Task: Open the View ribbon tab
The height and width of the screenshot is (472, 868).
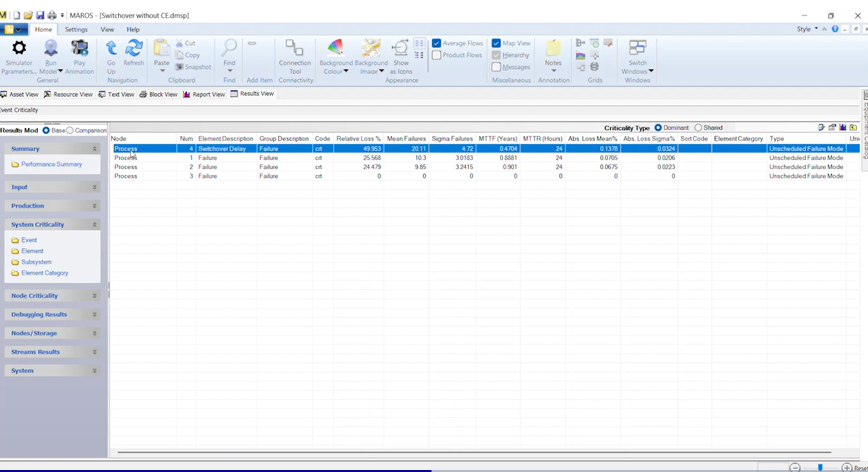Action: pos(107,30)
